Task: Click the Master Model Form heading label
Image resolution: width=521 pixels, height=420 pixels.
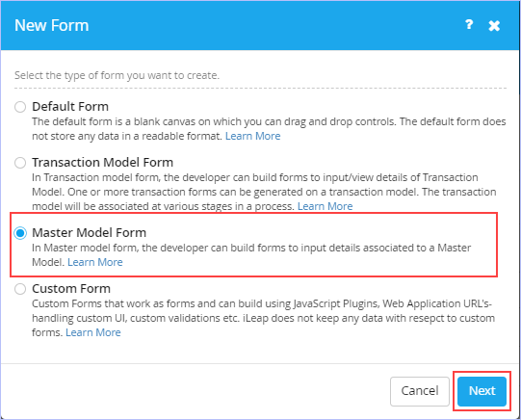Action: [89, 232]
